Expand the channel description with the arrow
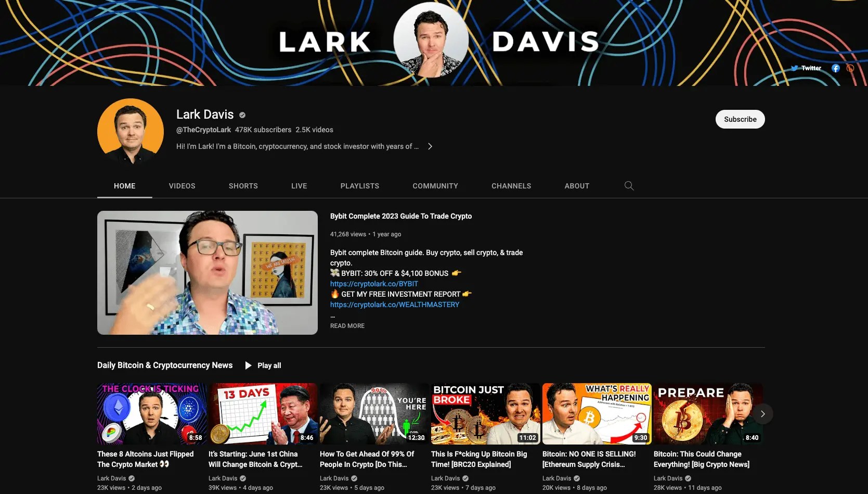Viewport: 868px width, 494px height. (x=430, y=146)
